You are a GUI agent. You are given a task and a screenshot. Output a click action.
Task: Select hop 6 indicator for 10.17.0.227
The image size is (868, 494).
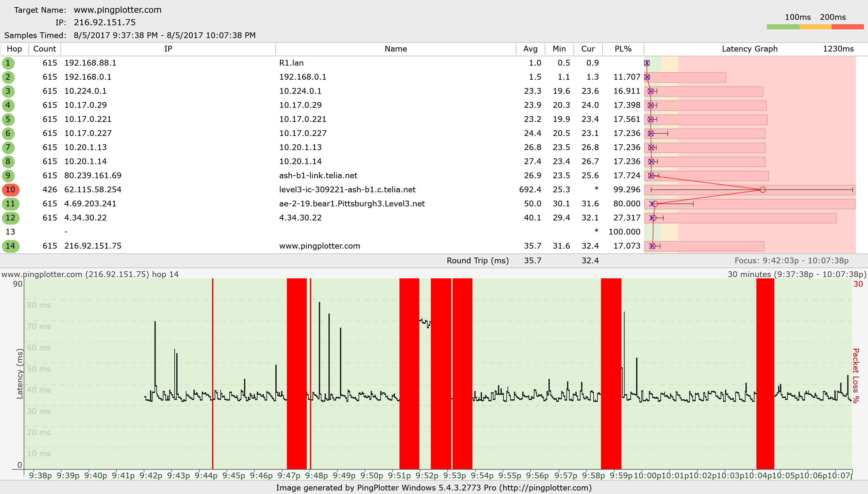(9, 133)
